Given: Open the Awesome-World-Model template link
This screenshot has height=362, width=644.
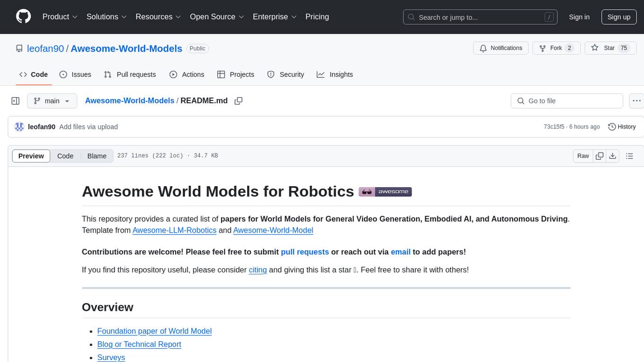Looking at the screenshot, I should pyautogui.click(x=273, y=230).
